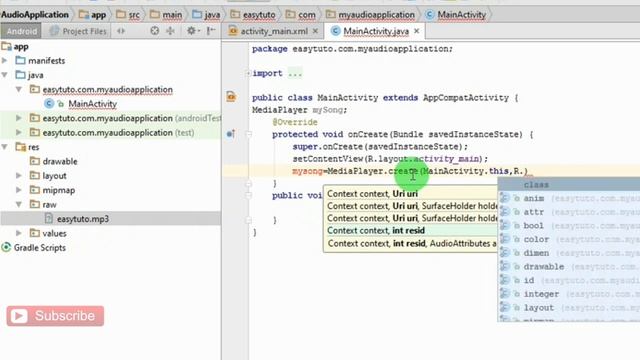The height and width of the screenshot is (360, 640).
Task: Collapse the raw folder arrow
Action: pos(19,204)
